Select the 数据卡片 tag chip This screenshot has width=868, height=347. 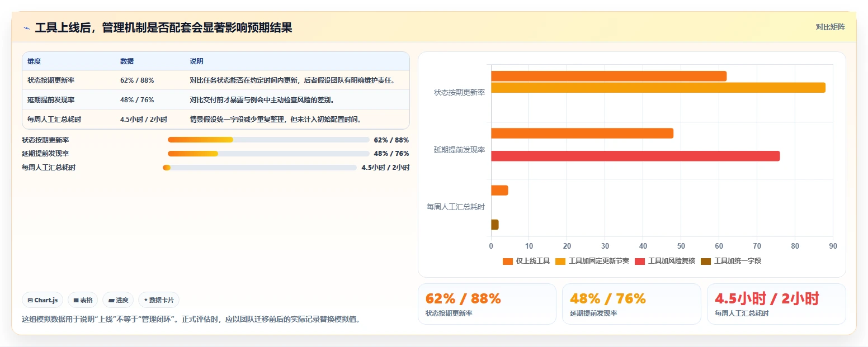point(159,300)
